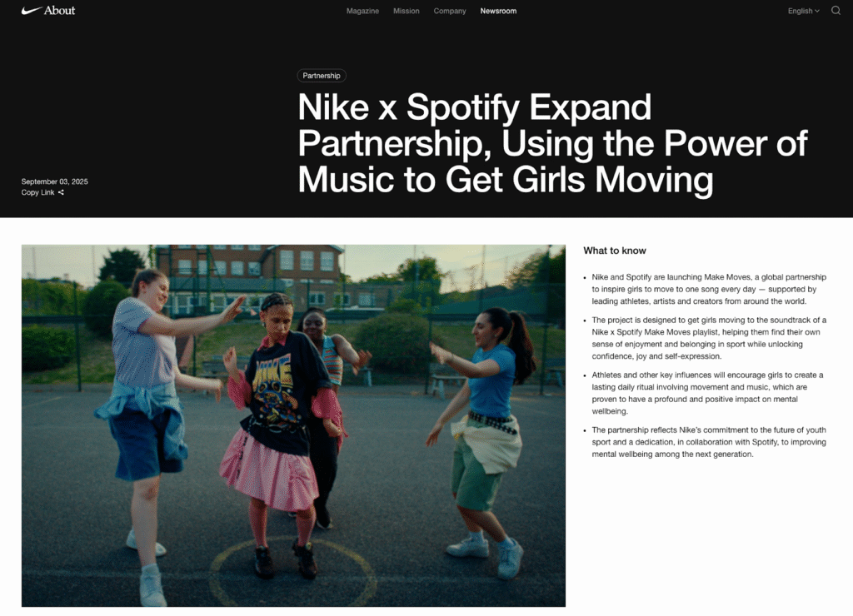Open the dancing girls hero image

293,425
